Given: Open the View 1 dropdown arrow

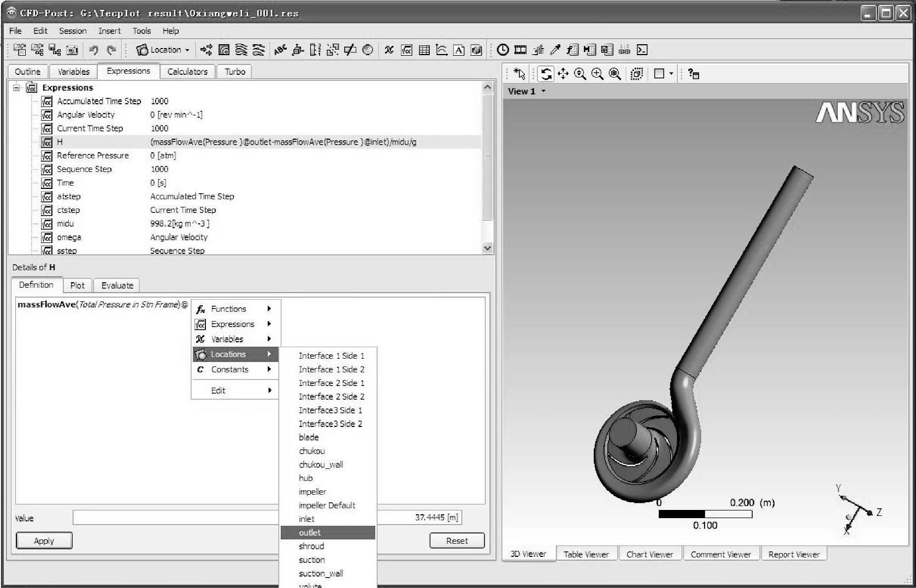Looking at the screenshot, I should 543,91.
